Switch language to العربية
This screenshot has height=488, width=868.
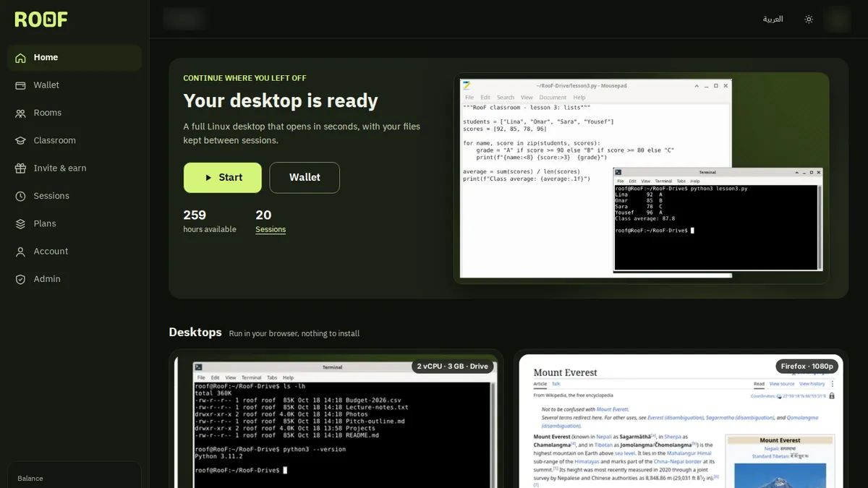[773, 20]
